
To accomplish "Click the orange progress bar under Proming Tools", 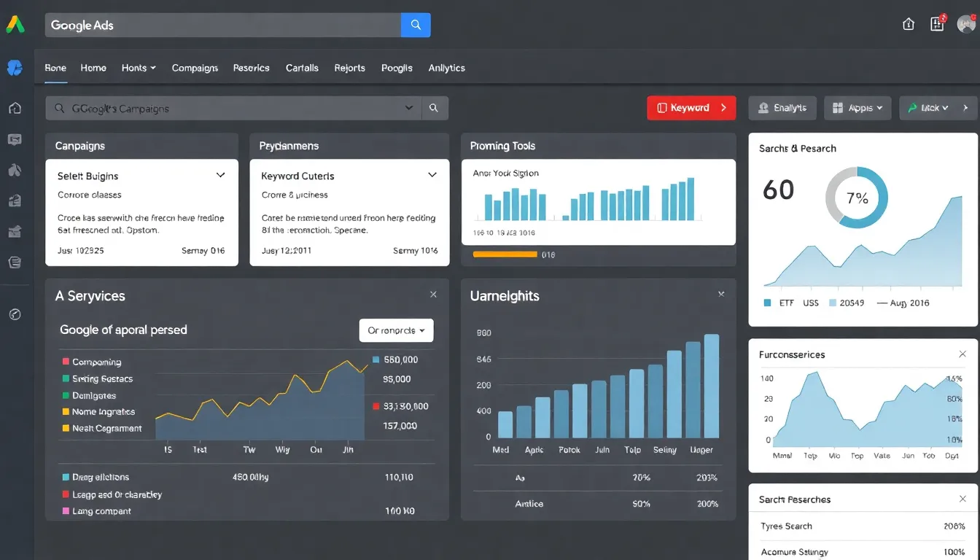I will point(505,254).
